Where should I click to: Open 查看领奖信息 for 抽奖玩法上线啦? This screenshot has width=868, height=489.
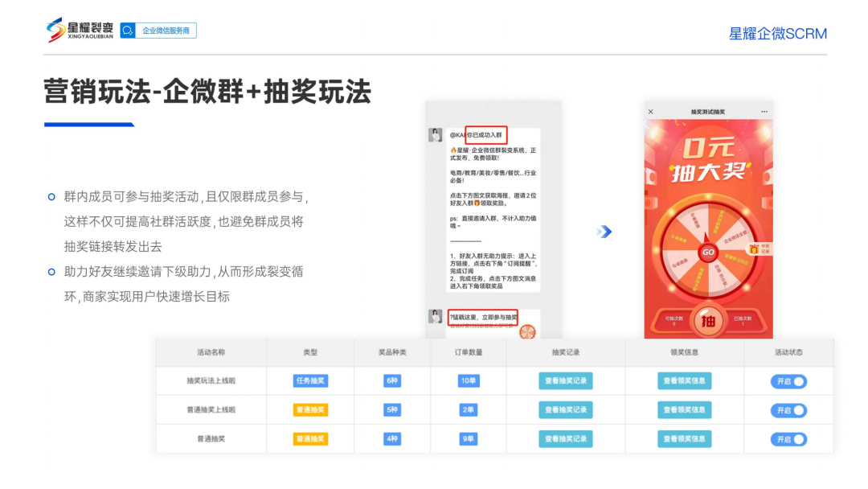click(x=684, y=381)
